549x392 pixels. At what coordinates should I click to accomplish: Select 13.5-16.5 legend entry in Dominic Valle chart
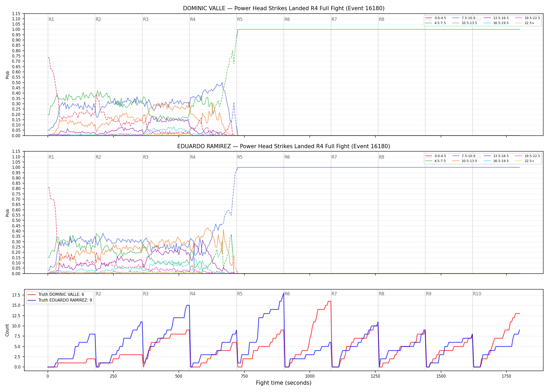496,18
